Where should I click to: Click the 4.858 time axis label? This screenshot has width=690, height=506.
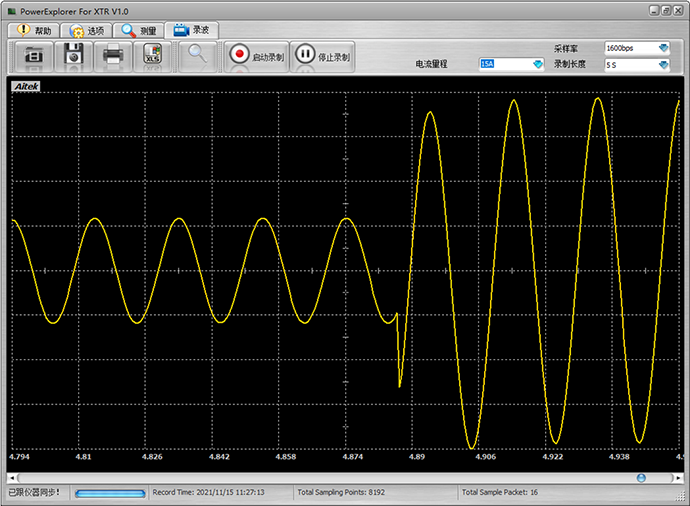(x=286, y=457)
